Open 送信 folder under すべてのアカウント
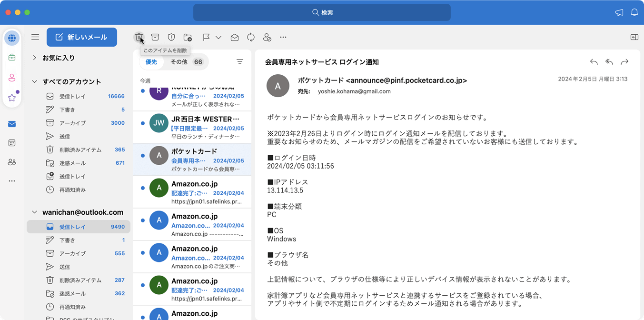This screenshot has height=320, width=644. click(x=79, y=136)
